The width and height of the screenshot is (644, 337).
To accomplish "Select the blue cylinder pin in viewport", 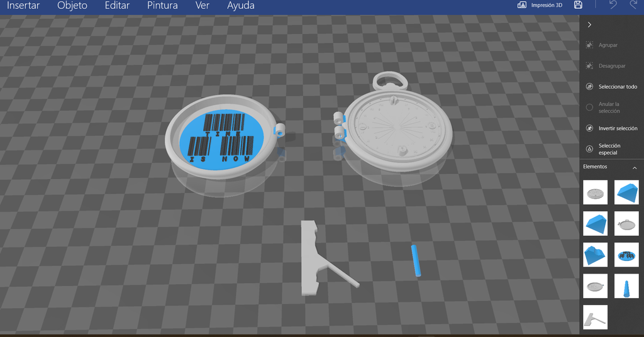I will point(416,261).
